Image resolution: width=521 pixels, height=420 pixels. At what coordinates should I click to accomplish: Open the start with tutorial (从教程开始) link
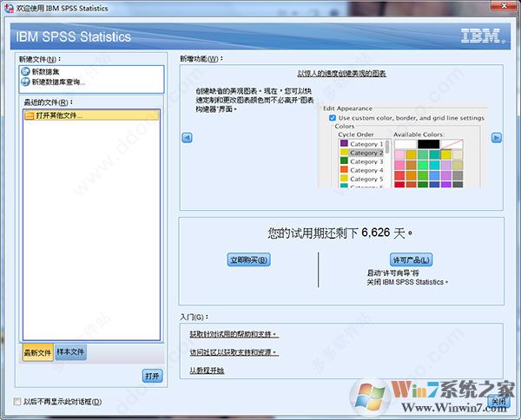[207, 371]
